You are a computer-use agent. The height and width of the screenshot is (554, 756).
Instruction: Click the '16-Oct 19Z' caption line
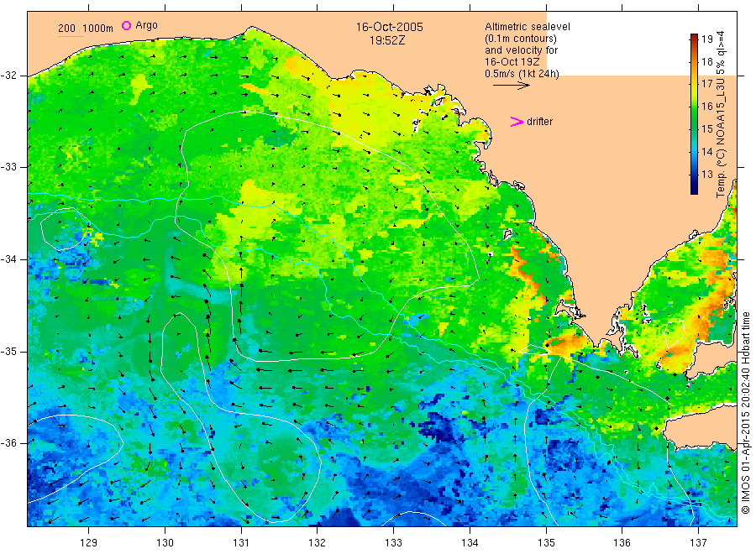coord(512,61)
